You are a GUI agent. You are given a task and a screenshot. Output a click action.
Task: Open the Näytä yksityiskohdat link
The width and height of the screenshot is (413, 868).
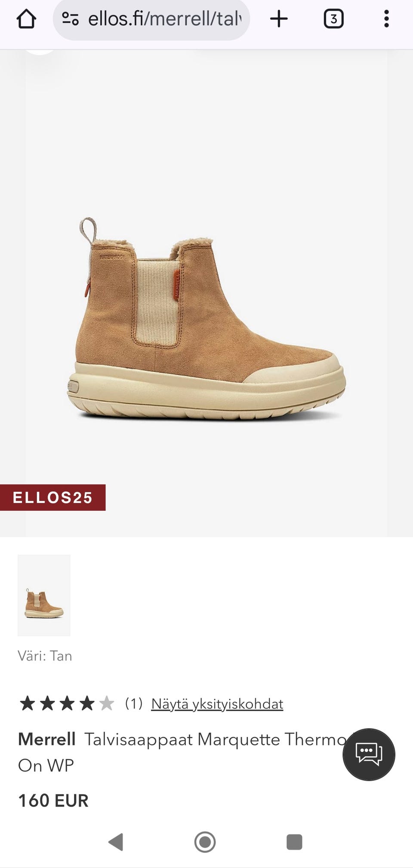(x=217, y=704)
